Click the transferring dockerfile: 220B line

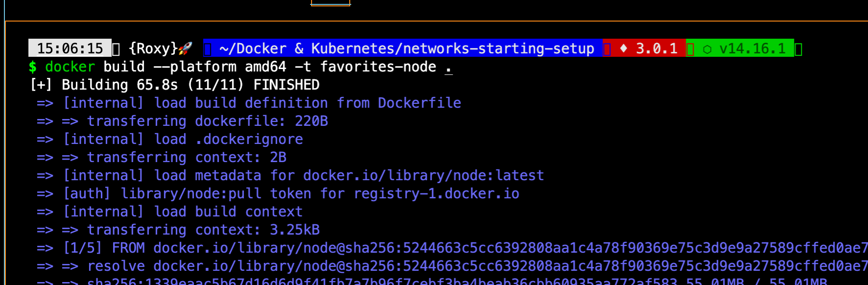pos(182,121)
